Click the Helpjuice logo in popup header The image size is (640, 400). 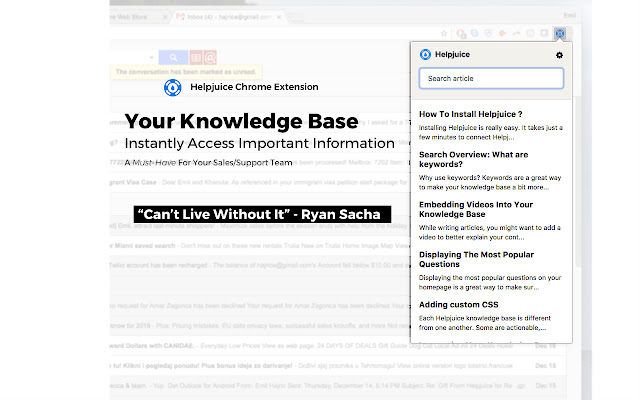point(425,55)
